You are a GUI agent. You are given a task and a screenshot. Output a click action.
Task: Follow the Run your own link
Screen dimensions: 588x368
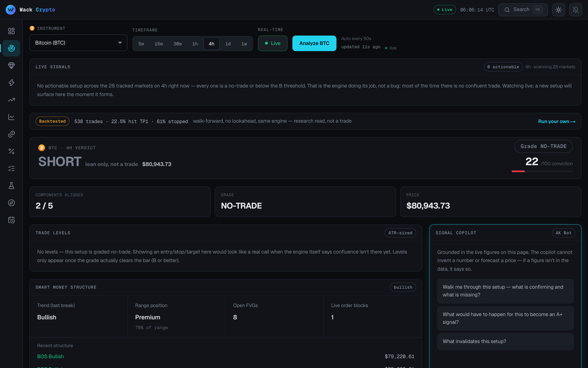click(x=557, y=121)
